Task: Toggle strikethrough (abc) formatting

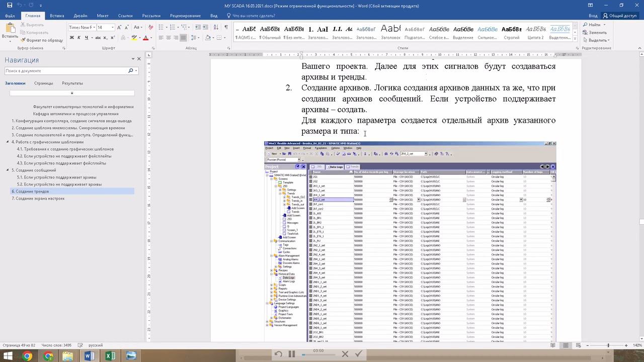Action: point(98,38)
